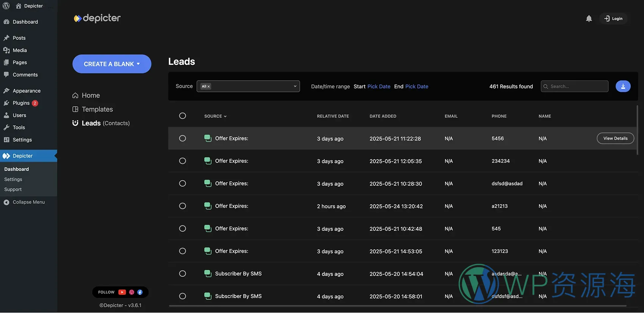Click the Leads magnet icon

pyautogui.click(x=75, y=123)
